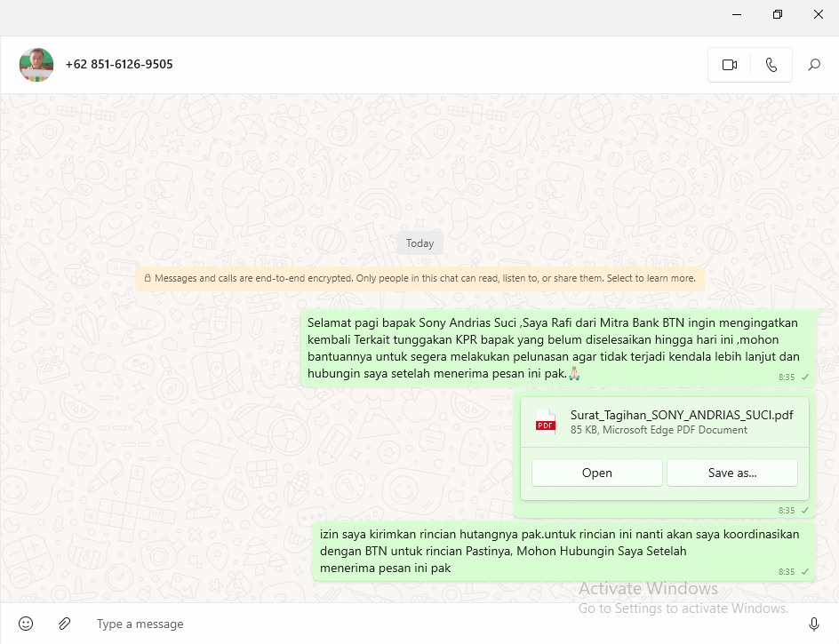
Task: Click the red PDF file icon
Action: (x=545, y=423)
